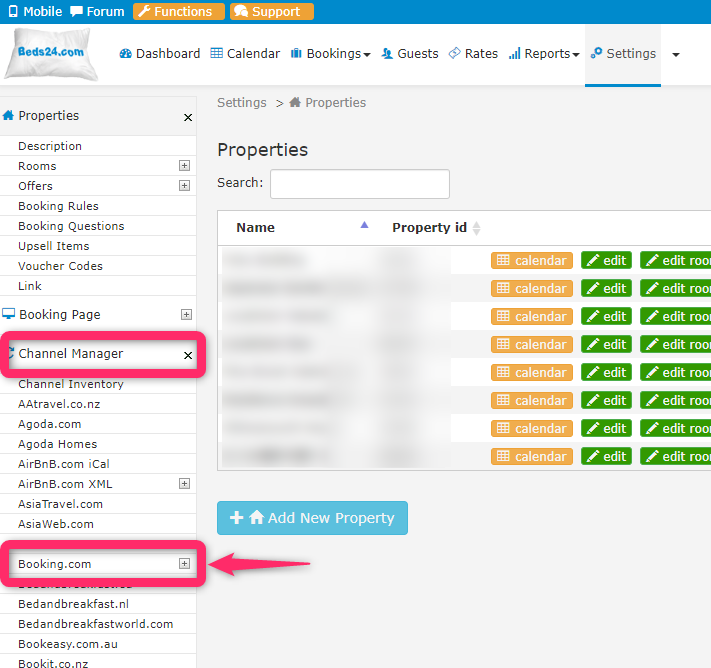
Task: Click calendar button in sixth property row
Action: (531, 400)
